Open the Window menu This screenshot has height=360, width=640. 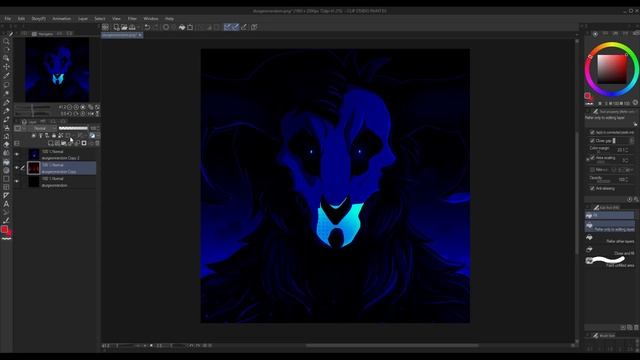click(151, 19)
